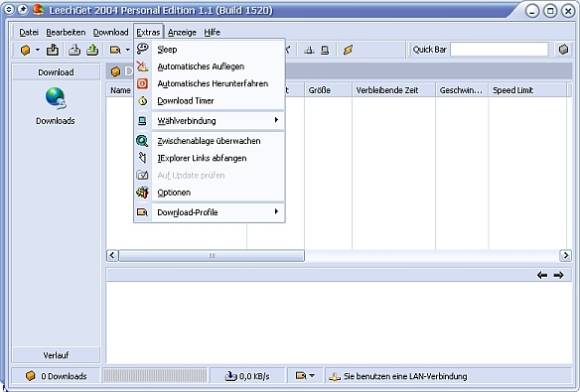Maximize the LeechGet window
This screenshot has width=580, height=392.
(550, 11)
